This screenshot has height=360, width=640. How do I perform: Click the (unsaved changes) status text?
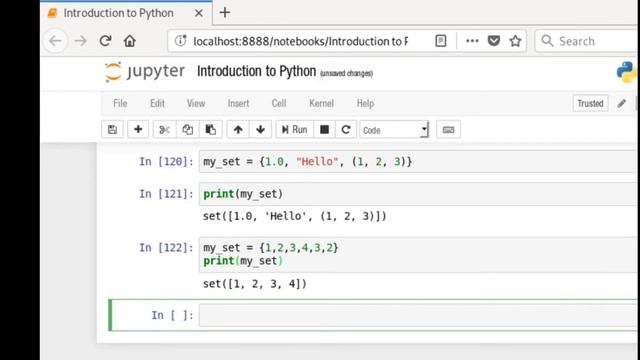coord(346,73)
